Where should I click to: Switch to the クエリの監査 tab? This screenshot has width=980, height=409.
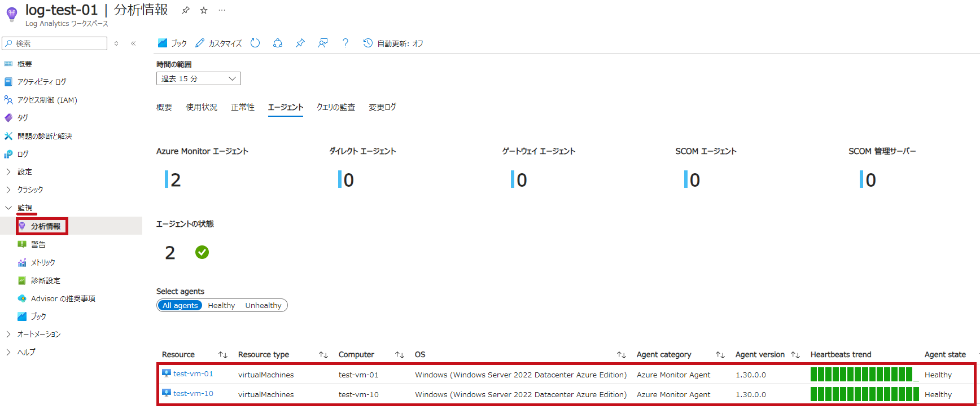click(x=336, y=107)
